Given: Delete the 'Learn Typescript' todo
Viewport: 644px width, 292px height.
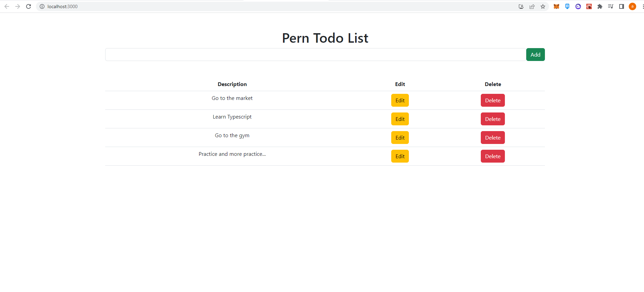Looking at the screenshot, I should pos(493,119).
